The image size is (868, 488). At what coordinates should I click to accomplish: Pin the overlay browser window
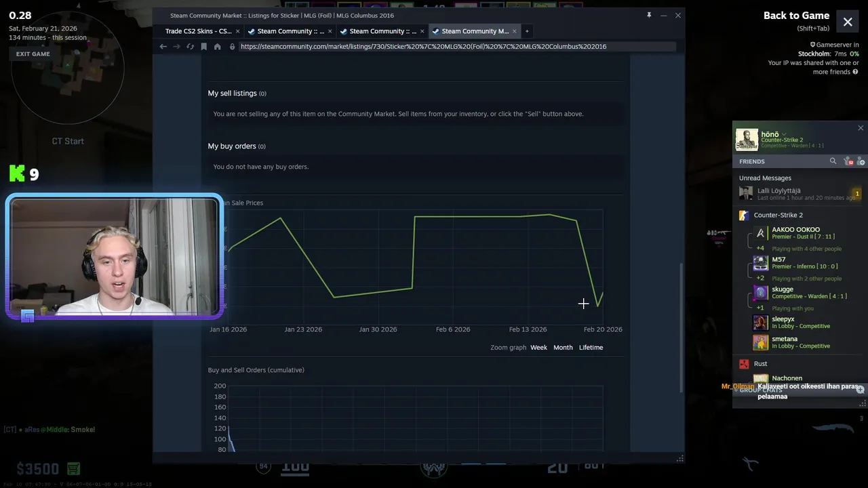point(649,15)
